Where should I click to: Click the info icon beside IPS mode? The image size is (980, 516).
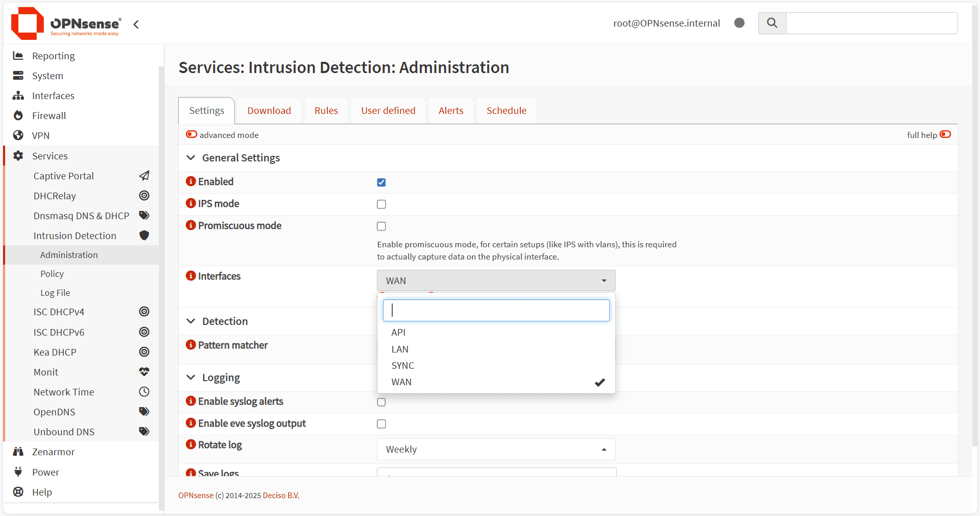tap(191, 203)
